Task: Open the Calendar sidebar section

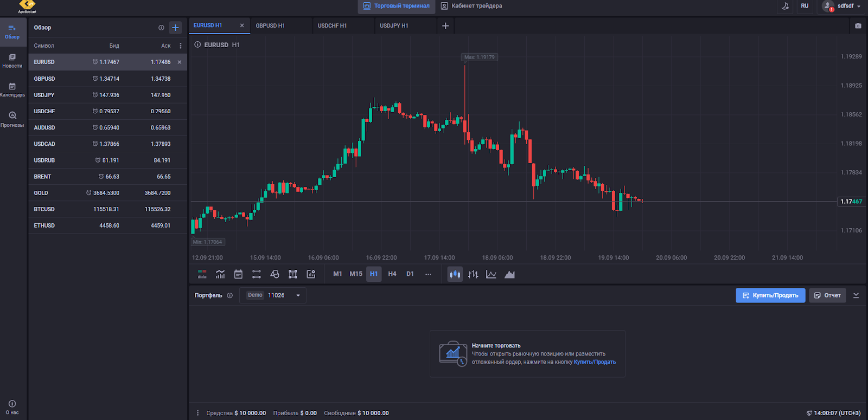Action: click(x=12, y=89)
